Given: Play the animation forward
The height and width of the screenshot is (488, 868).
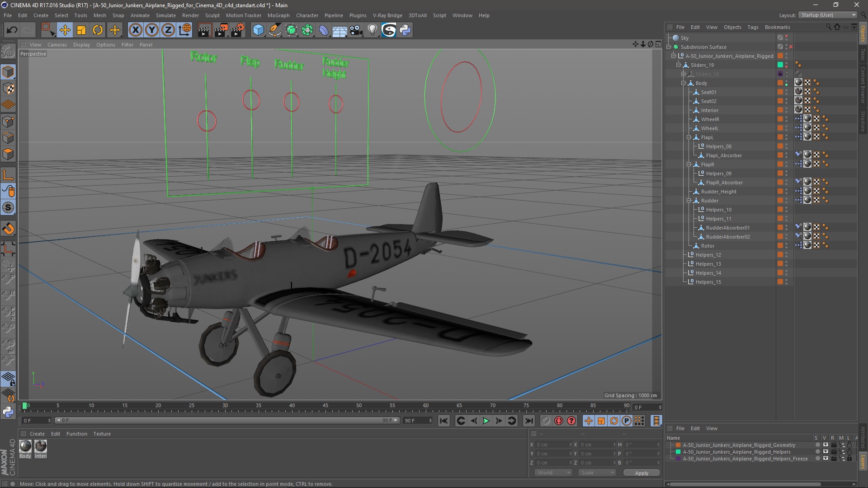Looking at the screenshot, I should pos(486,421).
